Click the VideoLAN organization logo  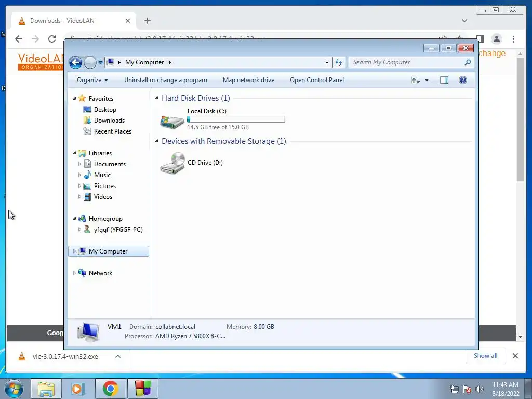click(41, 61)
